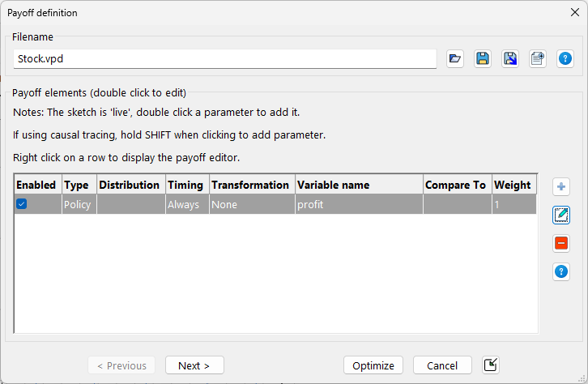Open a payoff definition file
This screenshot has height=384, width=588.
455,58
